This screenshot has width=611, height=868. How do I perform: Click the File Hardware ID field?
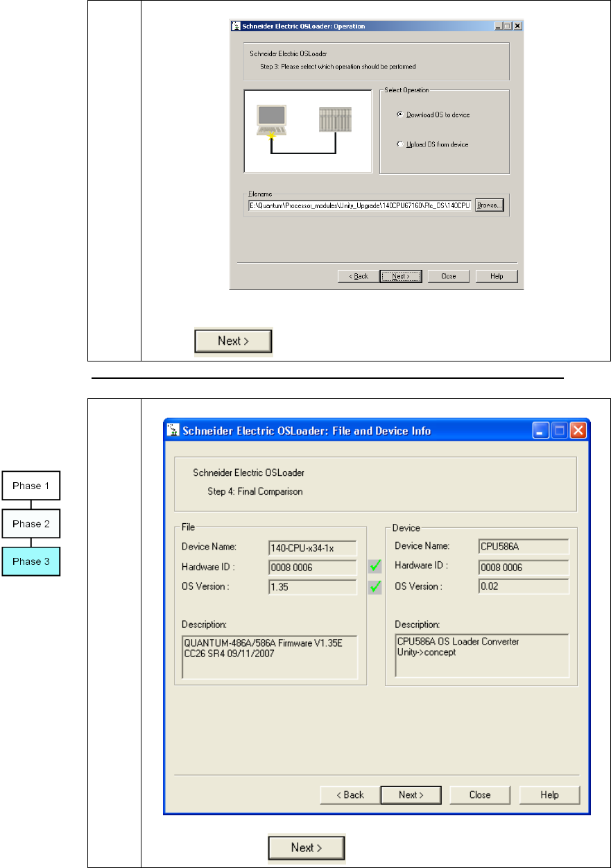pyautogui.click(x=313, y=568)
